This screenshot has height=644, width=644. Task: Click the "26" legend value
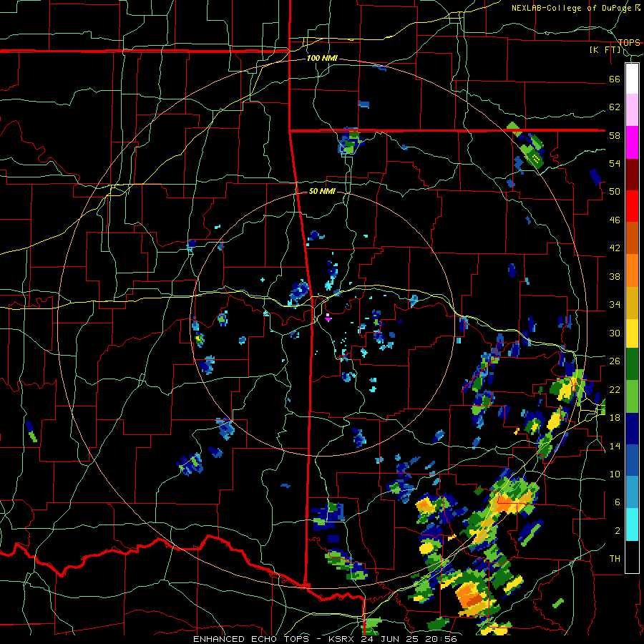pyautogui.click(x=615, y=361)
